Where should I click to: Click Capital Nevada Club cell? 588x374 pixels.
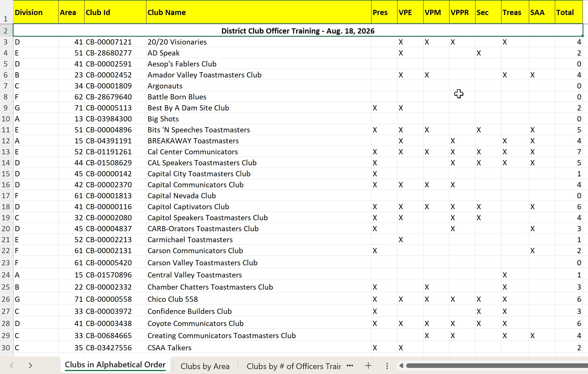(x=259, y=196)
